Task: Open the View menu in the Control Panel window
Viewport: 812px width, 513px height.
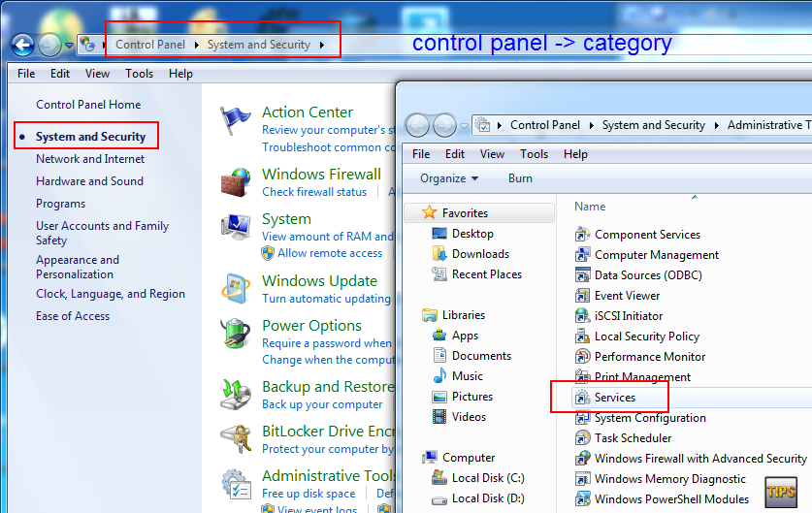Action: coord(97,74)
